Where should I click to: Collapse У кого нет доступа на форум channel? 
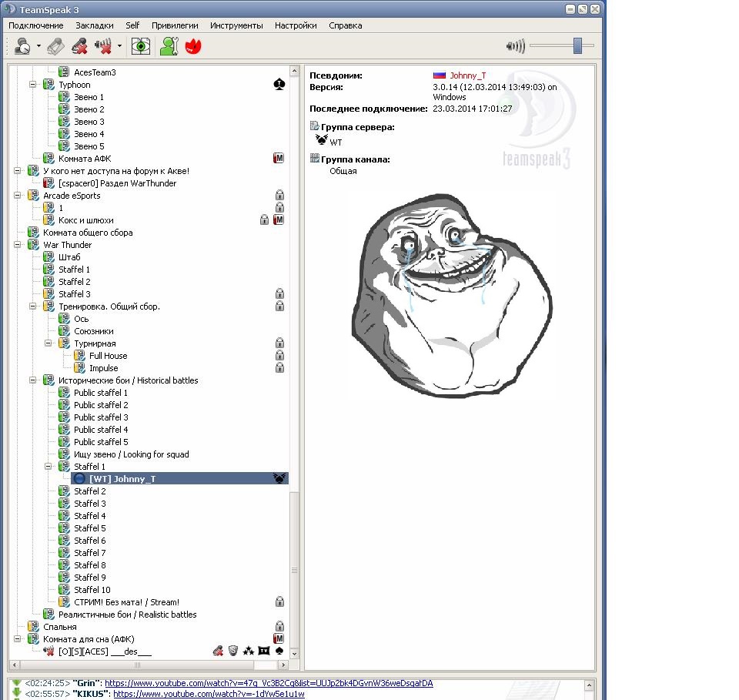click(18, 171)
